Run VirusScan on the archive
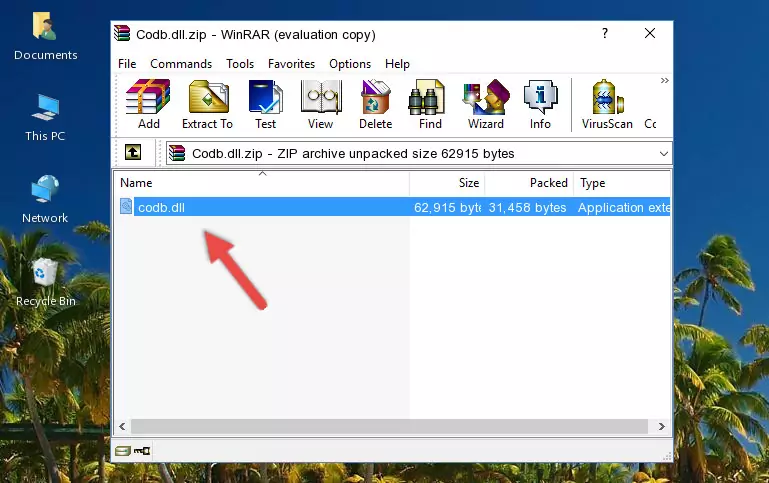 pos(607,104)
